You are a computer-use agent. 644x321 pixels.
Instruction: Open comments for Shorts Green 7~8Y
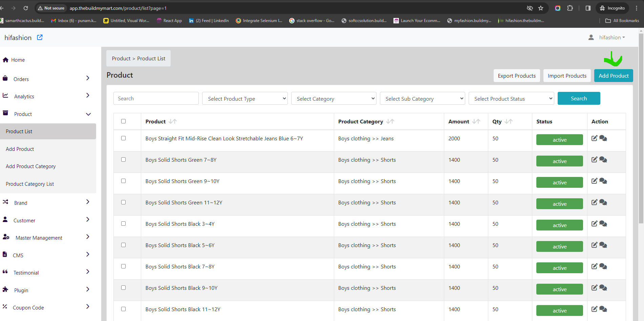point(603,160)
